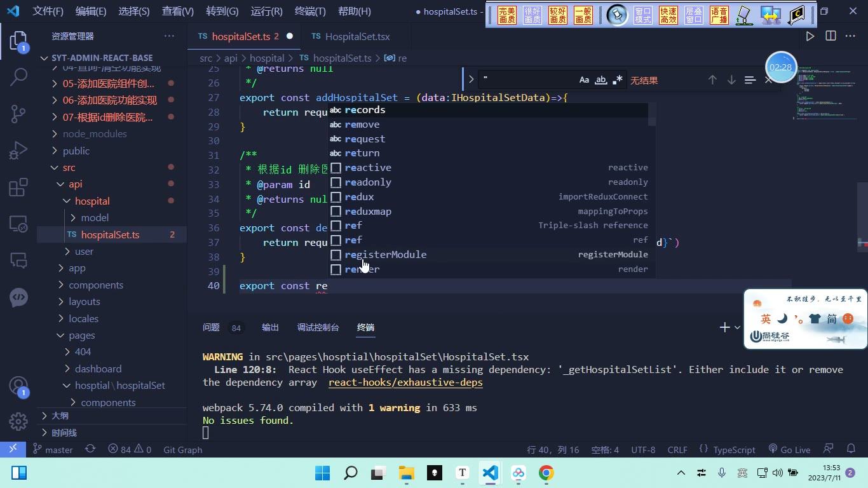Screen dimensions: 868x488
Task: Open Run and Debug view
Action: (x=18, y=151)
